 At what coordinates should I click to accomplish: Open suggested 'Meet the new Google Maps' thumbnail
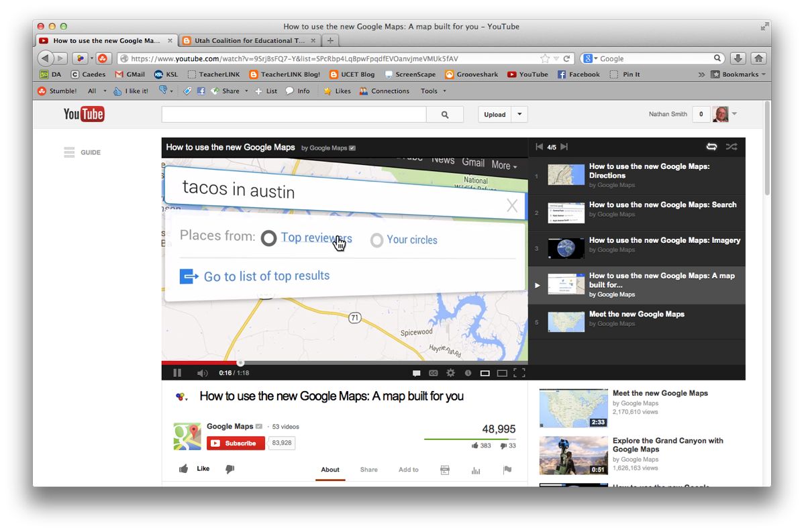point(573,408)
